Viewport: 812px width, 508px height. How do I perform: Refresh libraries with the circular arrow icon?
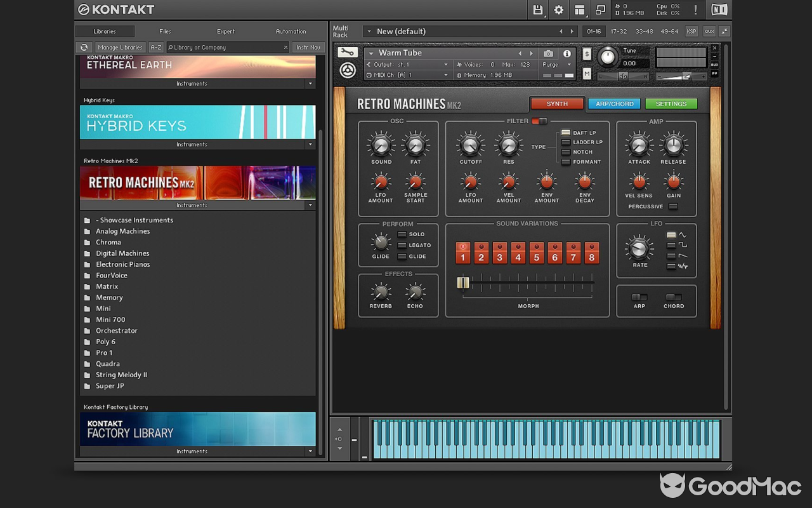click(84, 47)
